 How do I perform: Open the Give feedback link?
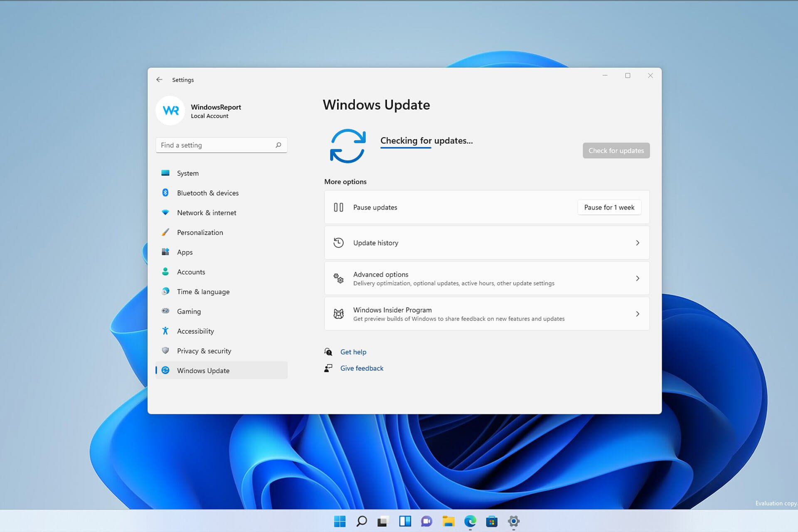click(362, 368)
